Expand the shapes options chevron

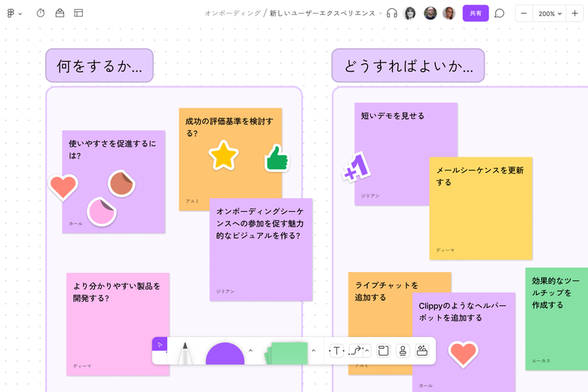250,351
